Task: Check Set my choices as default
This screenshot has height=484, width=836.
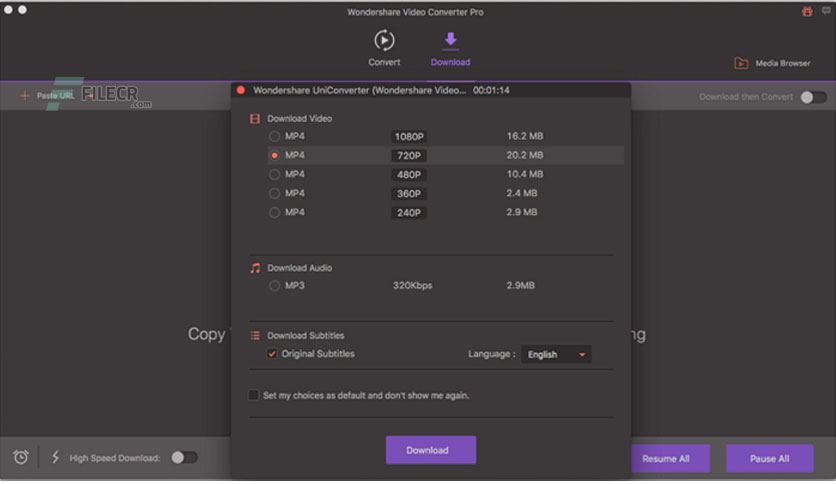Action: 253,396
